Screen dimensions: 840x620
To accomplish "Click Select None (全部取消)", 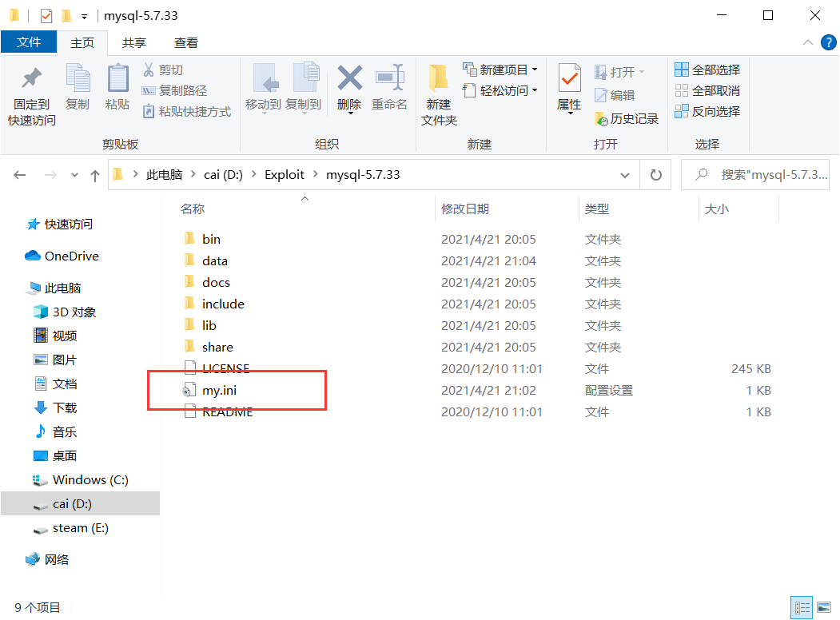I will [707, 90].
